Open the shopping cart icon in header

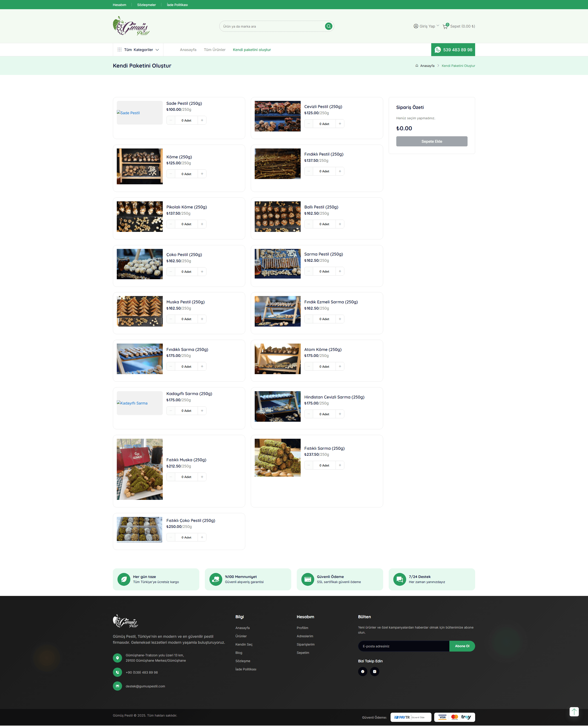click(445, 26)
